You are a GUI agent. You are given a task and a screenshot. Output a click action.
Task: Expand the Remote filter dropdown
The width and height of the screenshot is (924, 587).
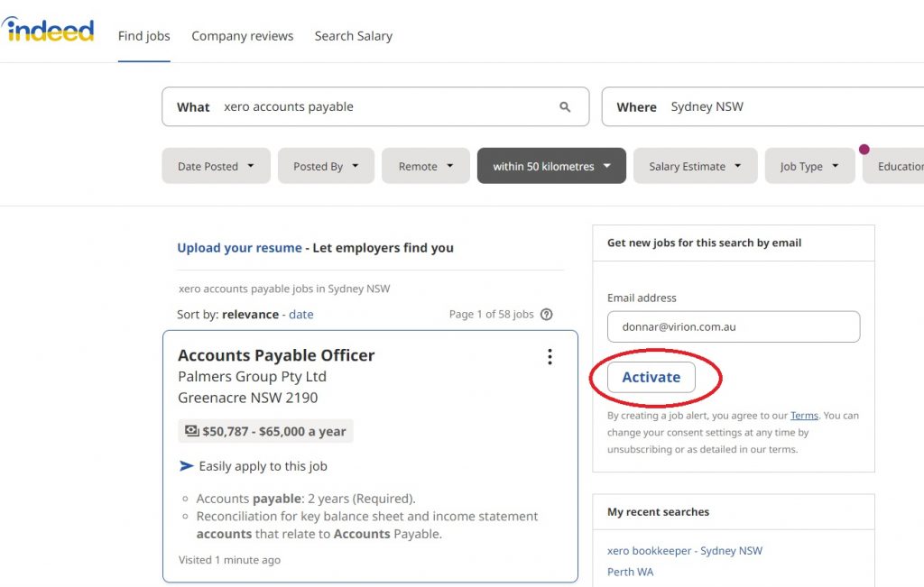pos(426,166)
